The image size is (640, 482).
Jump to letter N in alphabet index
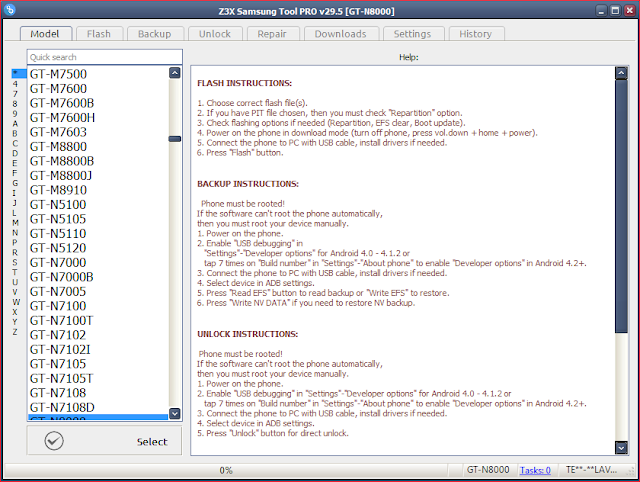pos(15,233)
